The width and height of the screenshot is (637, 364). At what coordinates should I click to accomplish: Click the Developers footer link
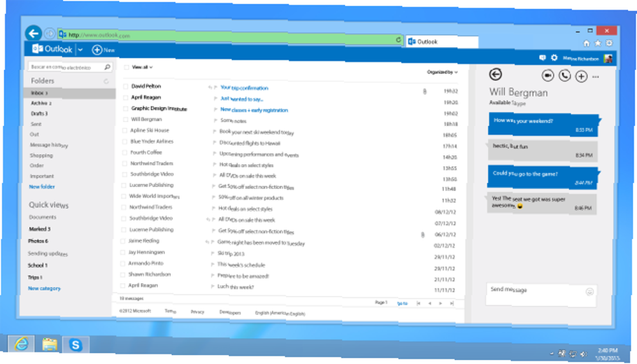pos(230,312)
